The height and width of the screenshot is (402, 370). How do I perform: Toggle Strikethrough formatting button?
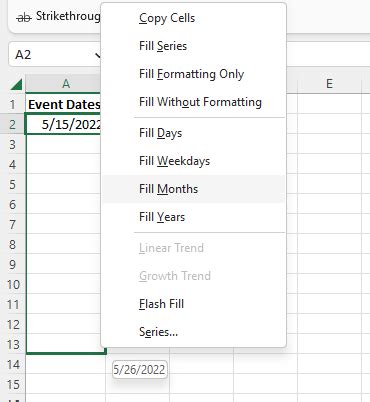click(x=58, y=16)
